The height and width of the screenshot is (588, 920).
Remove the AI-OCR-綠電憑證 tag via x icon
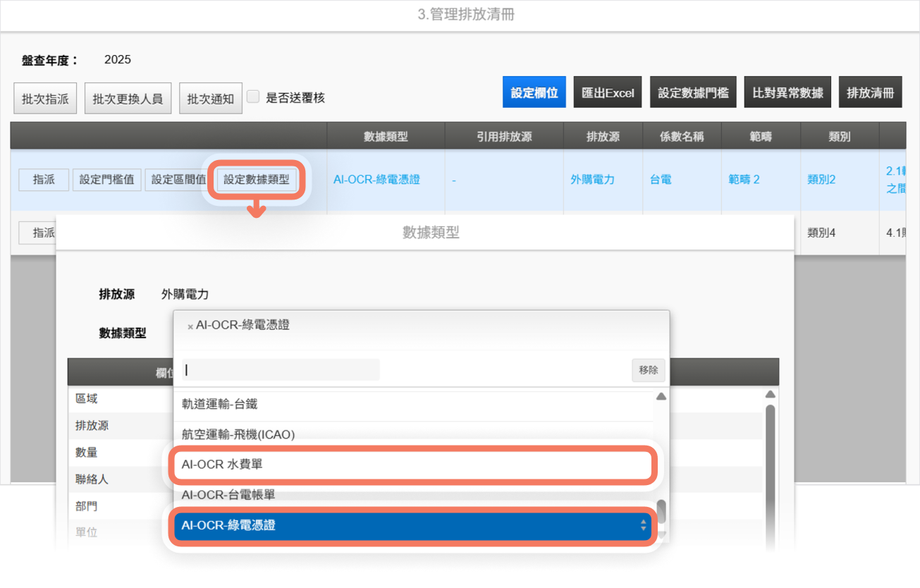coord(190,326)
